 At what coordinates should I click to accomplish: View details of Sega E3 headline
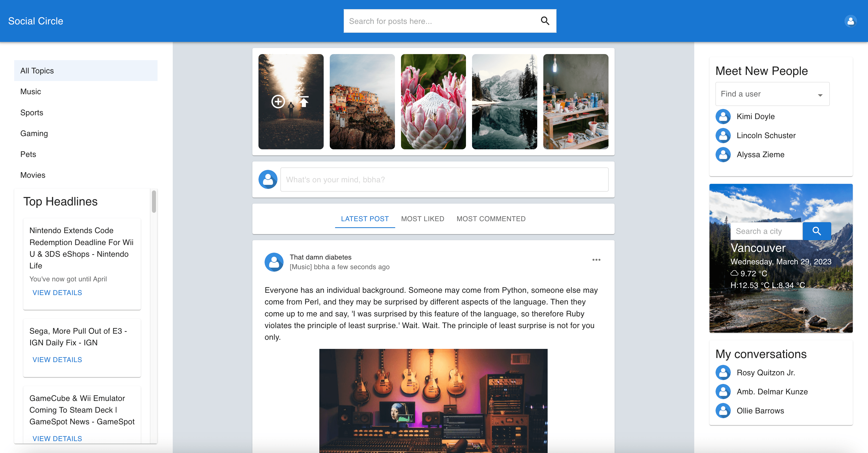point(57,360)
